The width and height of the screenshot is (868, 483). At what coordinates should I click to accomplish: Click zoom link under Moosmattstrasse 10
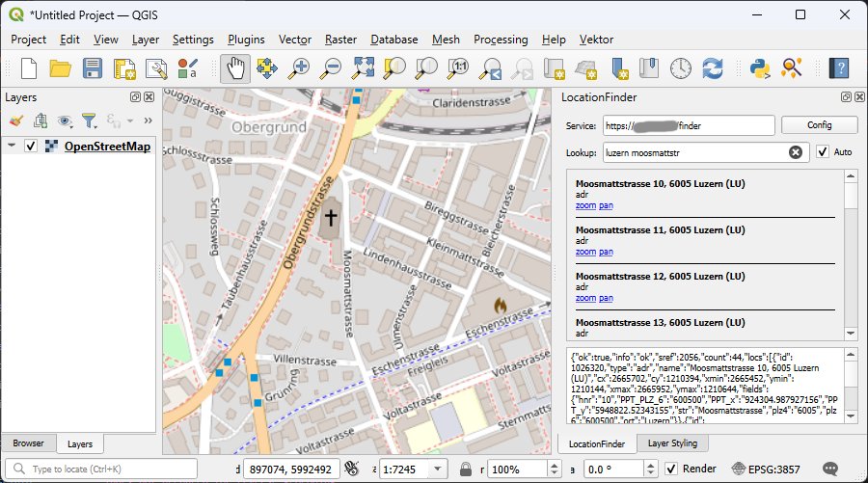click(585, 205)
